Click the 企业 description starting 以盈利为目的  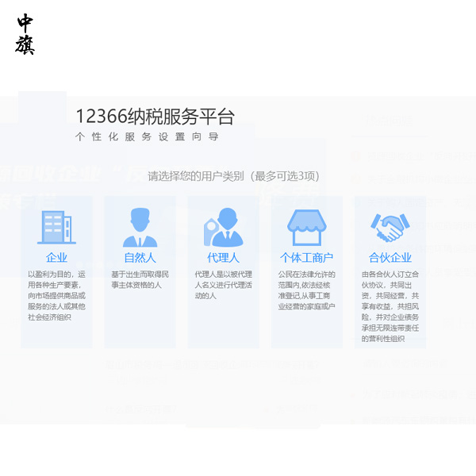pos(56,295)
